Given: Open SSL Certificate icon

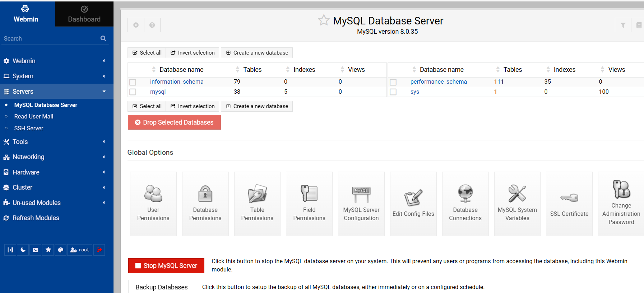Looking at the screenshot, I should [569, 204].
